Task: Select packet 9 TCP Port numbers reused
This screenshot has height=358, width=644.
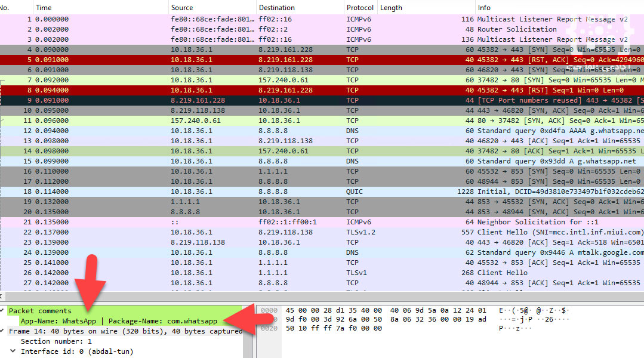Action: pos(322,100)
